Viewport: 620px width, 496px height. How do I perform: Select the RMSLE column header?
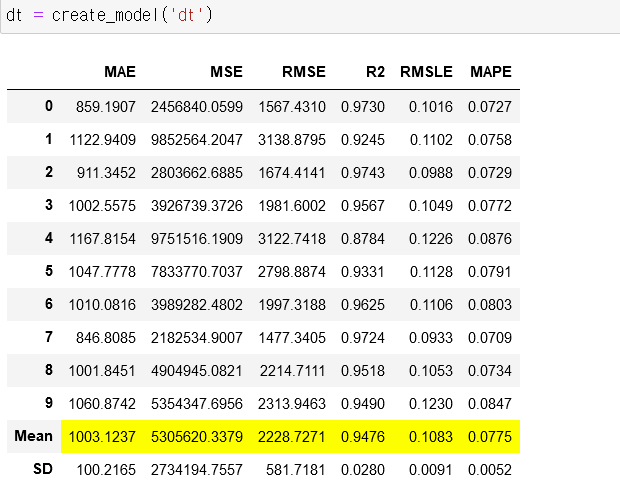point(426,72)
